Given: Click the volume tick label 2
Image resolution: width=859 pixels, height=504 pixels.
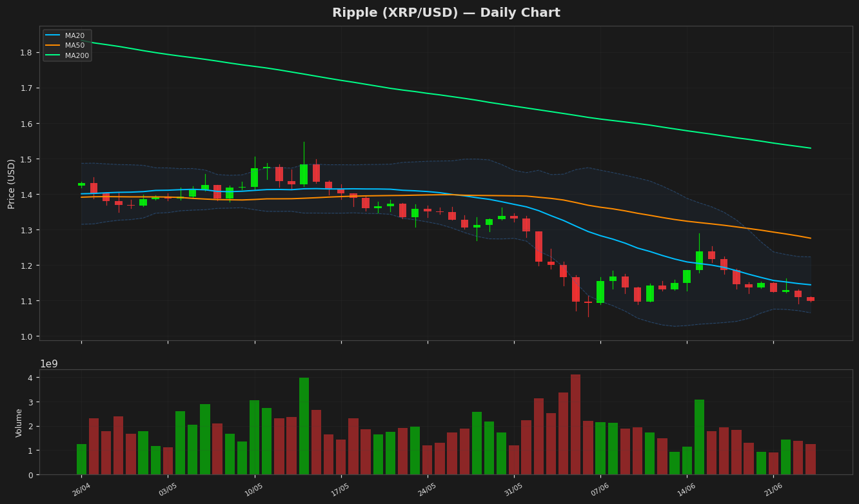Looking at the screenshot, I should point(30,427).
